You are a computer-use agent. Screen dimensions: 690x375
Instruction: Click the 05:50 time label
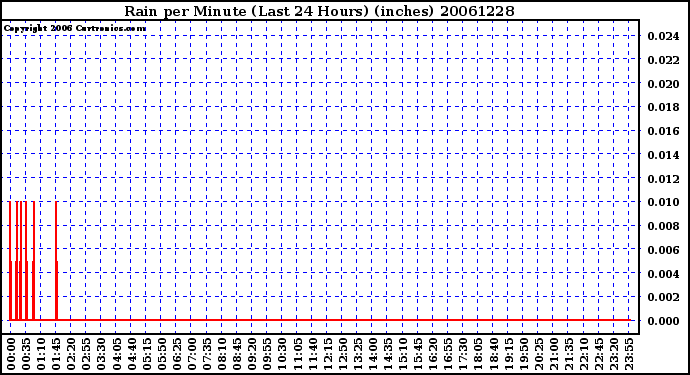[161, 354]
